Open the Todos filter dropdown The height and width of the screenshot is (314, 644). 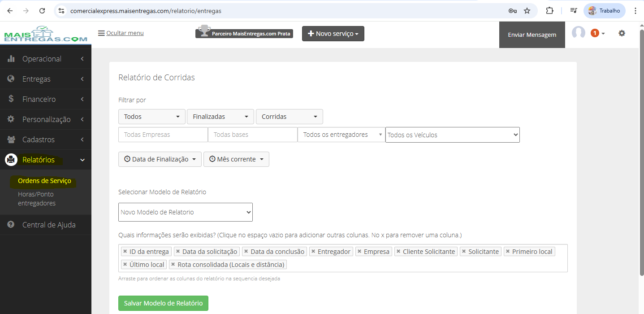click(152, 117)
